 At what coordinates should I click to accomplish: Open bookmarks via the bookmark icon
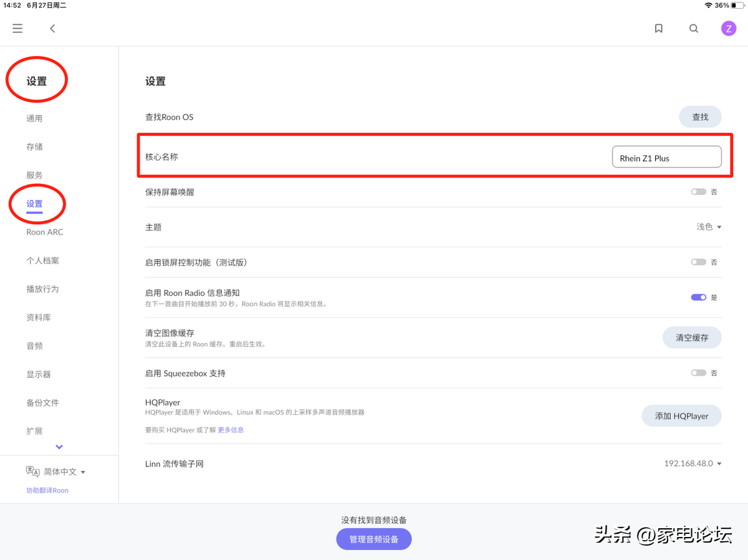tap(658, 29)
